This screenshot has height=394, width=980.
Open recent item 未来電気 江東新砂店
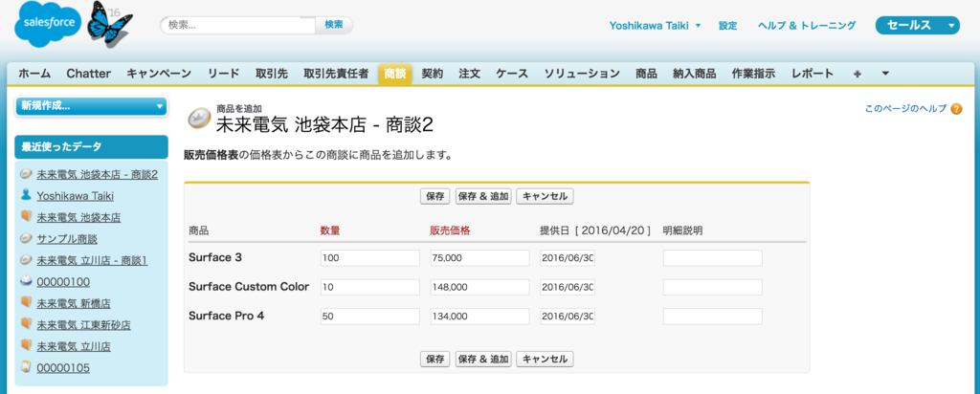click(84, 325)
